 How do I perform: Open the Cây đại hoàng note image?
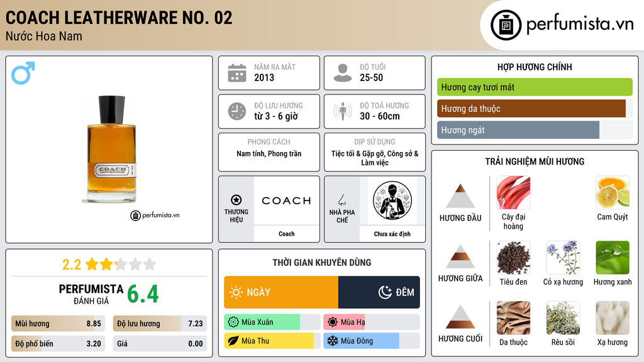pyautogui.click(x=513, y=193)
